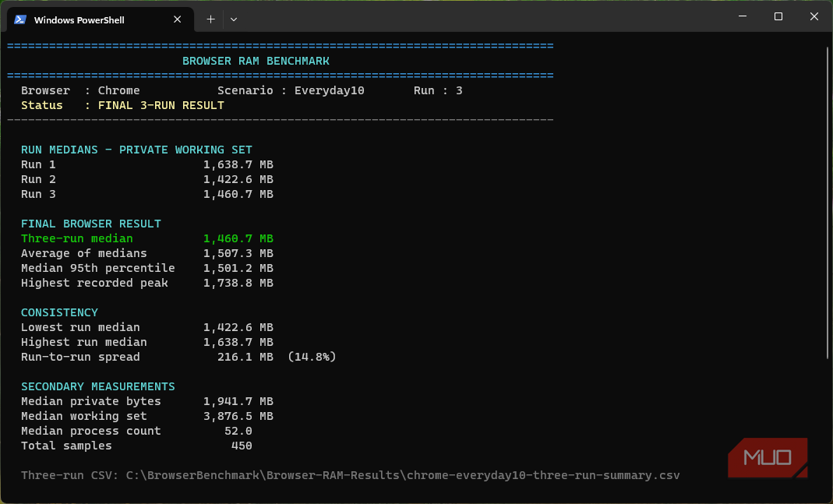Click SECONDARY MEASUREMENTS heading
The width and height of the screenshot is (833, 504).
click(x=97, y=386)
